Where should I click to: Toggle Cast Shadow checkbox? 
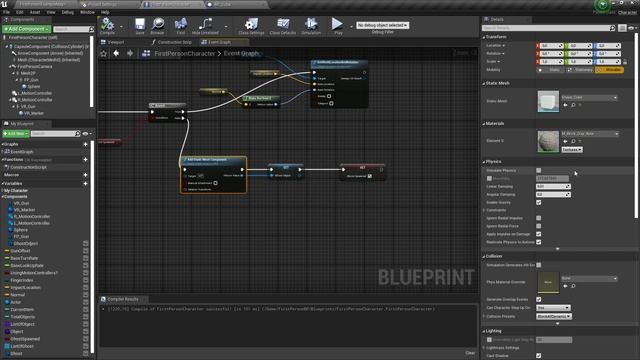click(x=538, y=356)
